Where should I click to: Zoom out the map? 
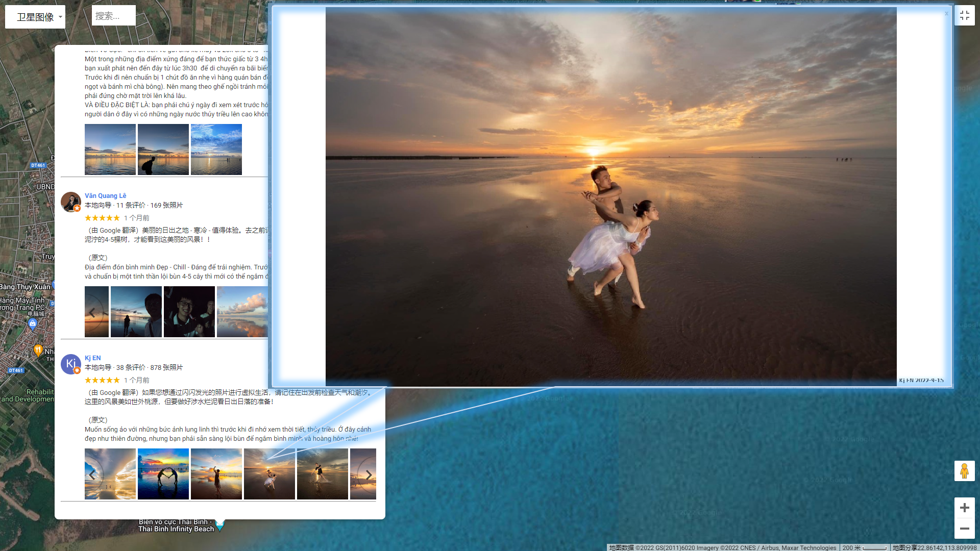click(x=964, y=529)
